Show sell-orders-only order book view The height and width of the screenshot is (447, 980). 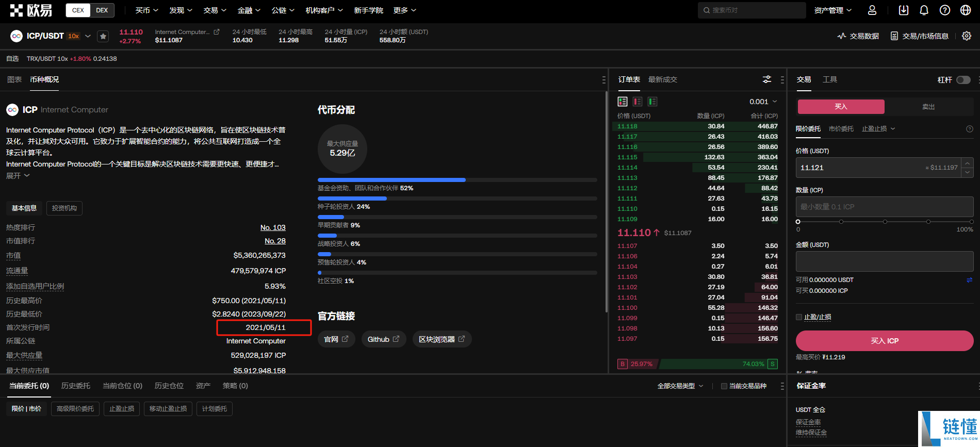tap(638, 102)
